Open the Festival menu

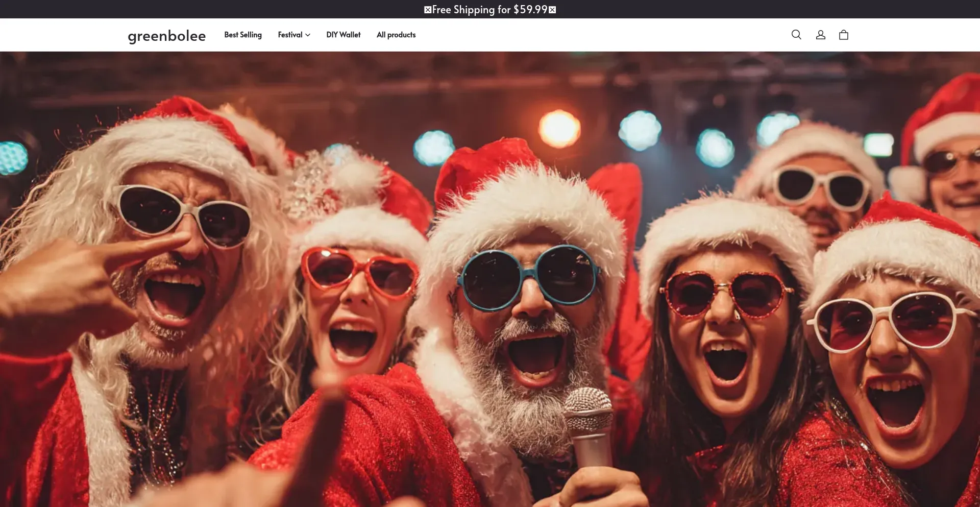coord(290,35)
